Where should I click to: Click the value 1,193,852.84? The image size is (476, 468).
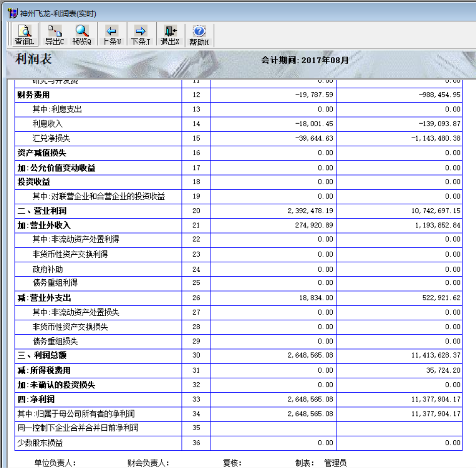438,225
